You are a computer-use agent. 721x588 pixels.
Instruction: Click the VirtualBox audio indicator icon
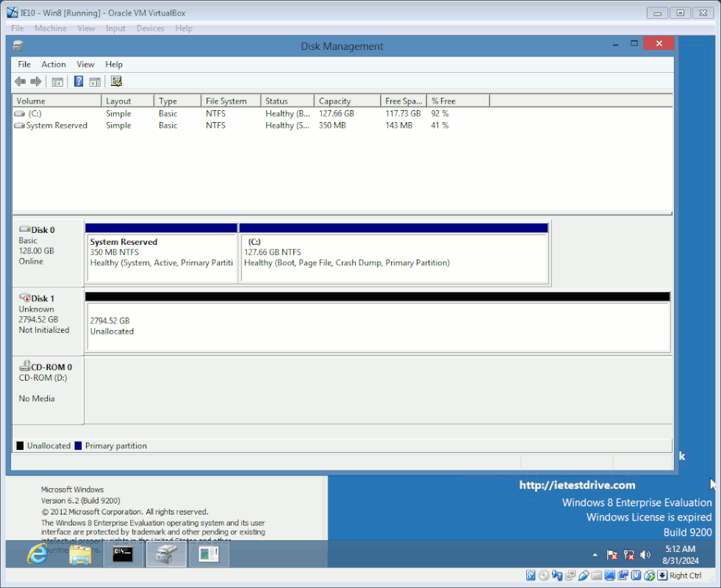click(x=557, y=576)
